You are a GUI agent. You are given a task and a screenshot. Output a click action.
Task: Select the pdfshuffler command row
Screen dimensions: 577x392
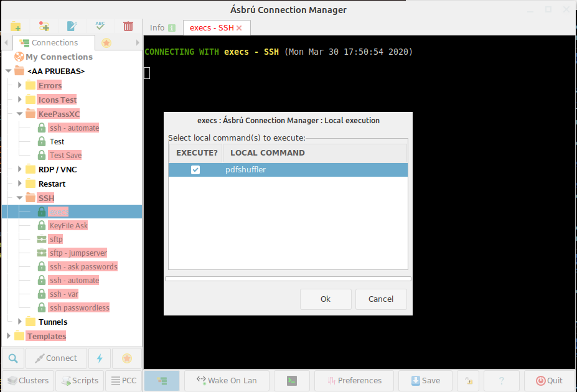tap(288, 170)
